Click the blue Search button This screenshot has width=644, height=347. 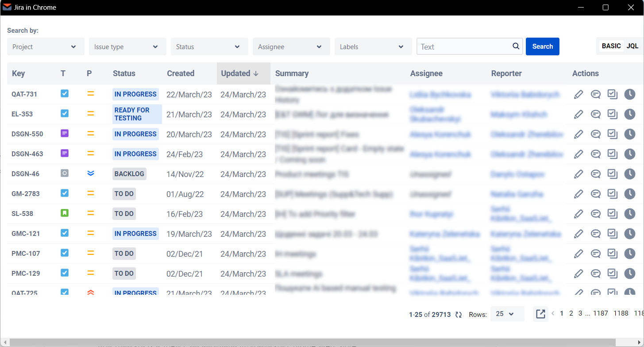(542, 46)
